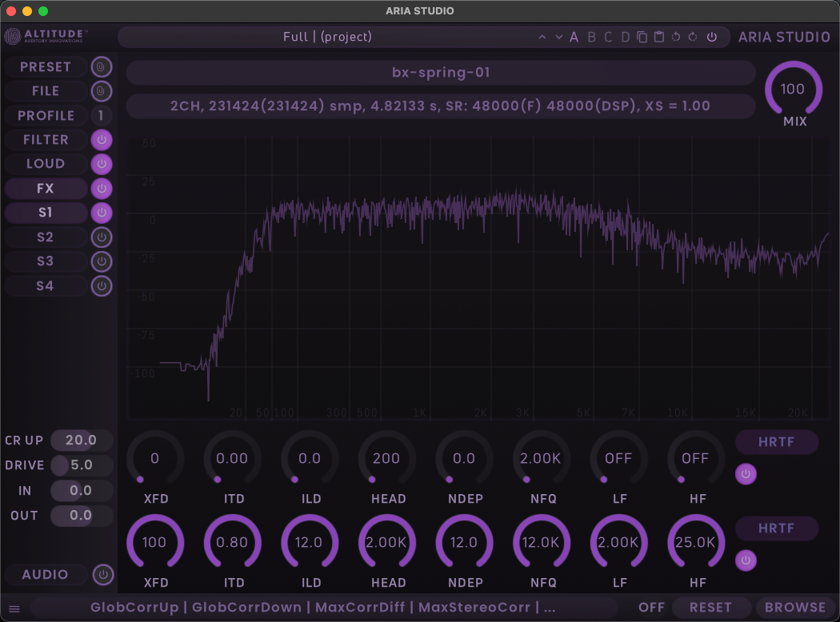Switch to the S3 slot tab
Viewport: 840px width, 622px height.
tap(46, 261)
